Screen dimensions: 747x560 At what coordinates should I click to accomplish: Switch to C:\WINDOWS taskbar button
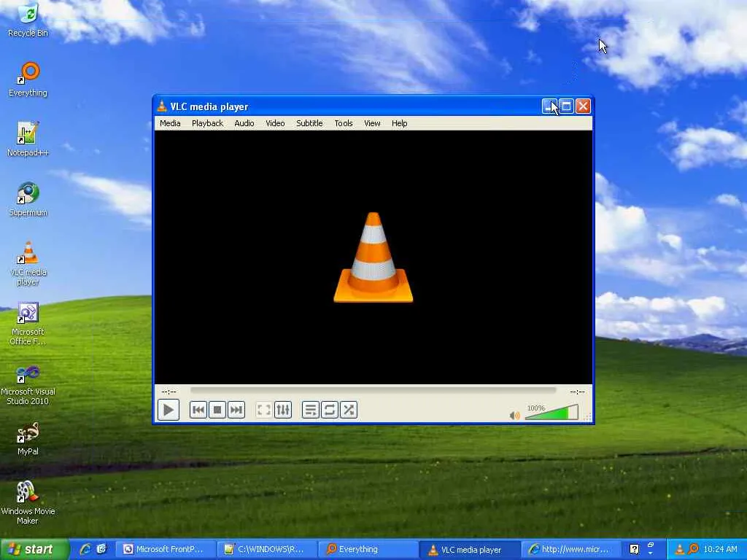[x=266, y=549]
